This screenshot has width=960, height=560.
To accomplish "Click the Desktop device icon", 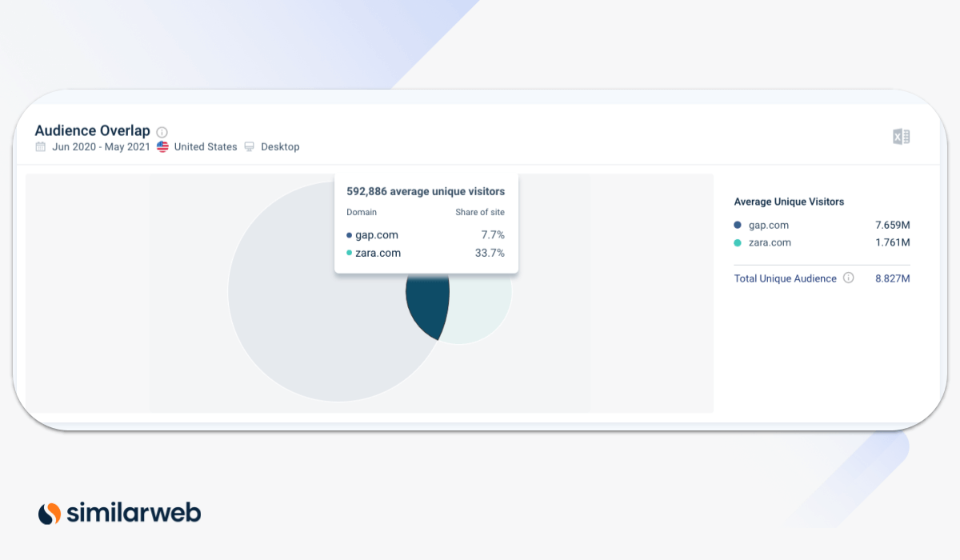I will 250,147.
